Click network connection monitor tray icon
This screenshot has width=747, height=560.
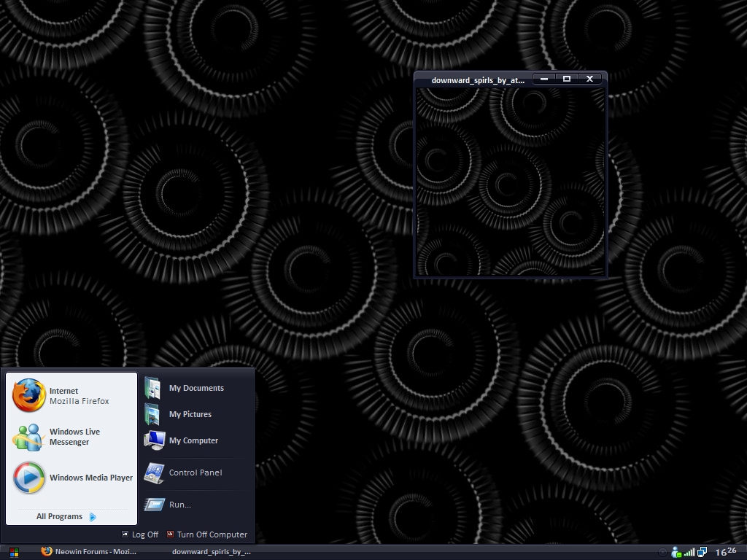pos(702,552)
